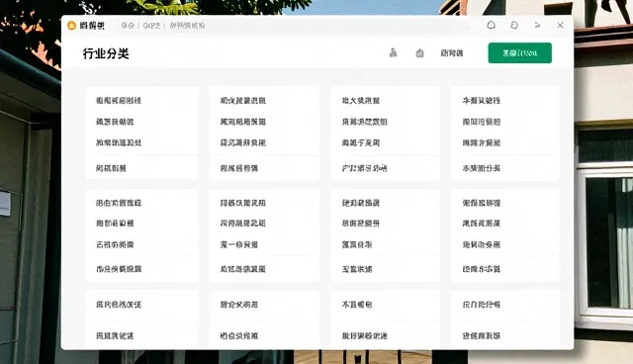Open the bell notifications icon in title bar

tap(491, 25)
